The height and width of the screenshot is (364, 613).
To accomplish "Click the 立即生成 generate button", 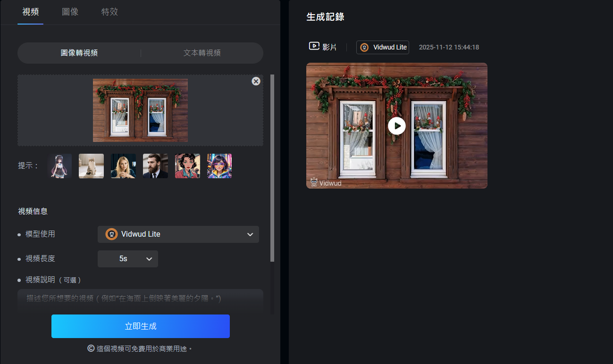I will coord(140,326).
